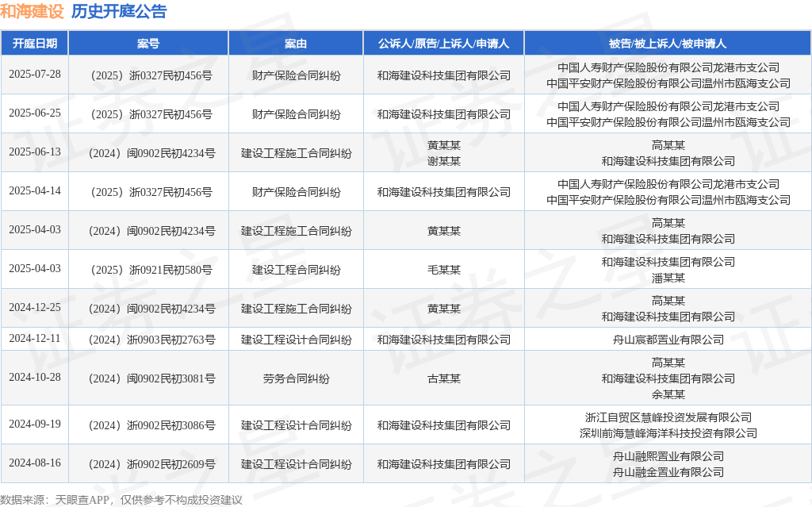Viewport: 812px width, 507px height.
Task: Click plaintiff 和海建设科技集团有限公司 in the 2024-09-19 row
Action: [444, 425]
